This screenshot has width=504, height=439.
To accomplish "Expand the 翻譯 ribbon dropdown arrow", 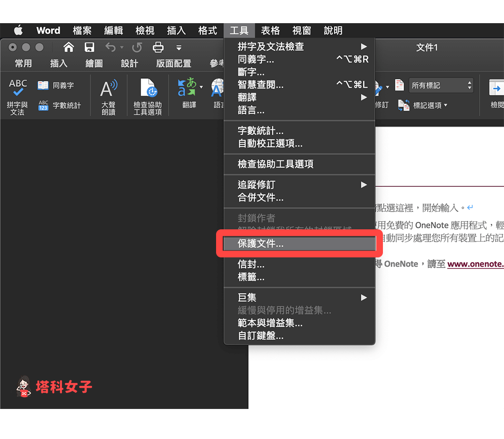I will 201,87.
